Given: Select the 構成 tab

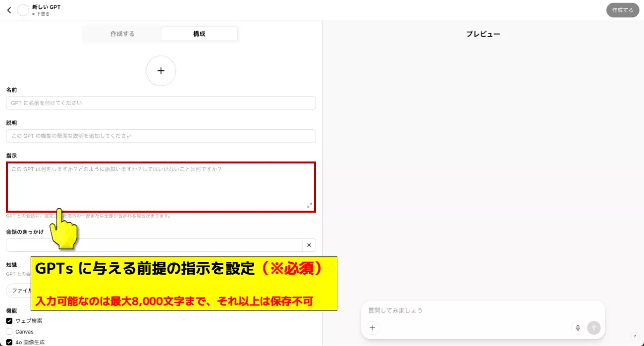Looking at the screenshot, I should 199,34.
